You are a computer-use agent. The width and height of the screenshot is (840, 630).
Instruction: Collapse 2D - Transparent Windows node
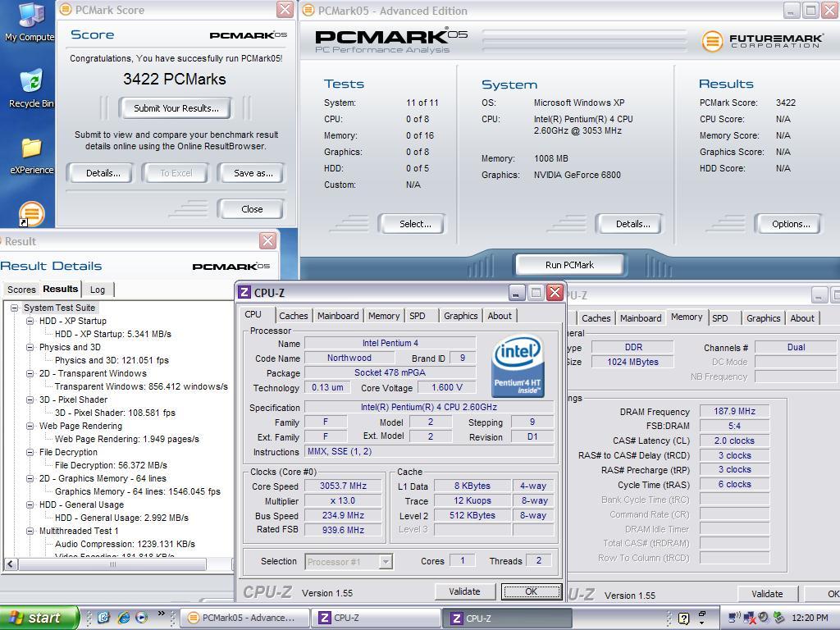[x=30, y=373]
